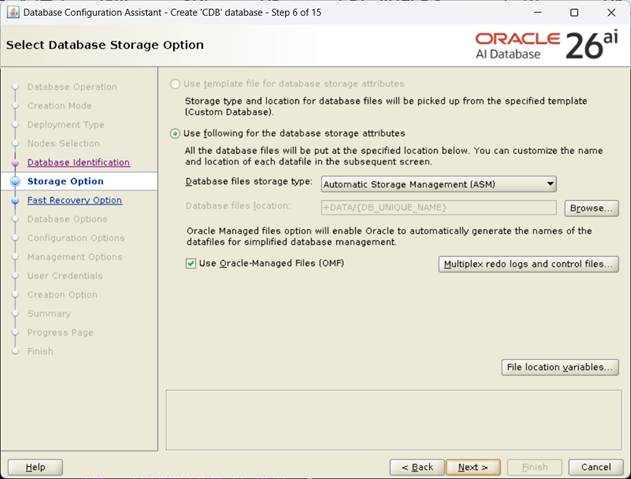Click the Database Identification step bullet
Image resolution: width=631 pixels, height=479 pixels.
pos(15,163)
